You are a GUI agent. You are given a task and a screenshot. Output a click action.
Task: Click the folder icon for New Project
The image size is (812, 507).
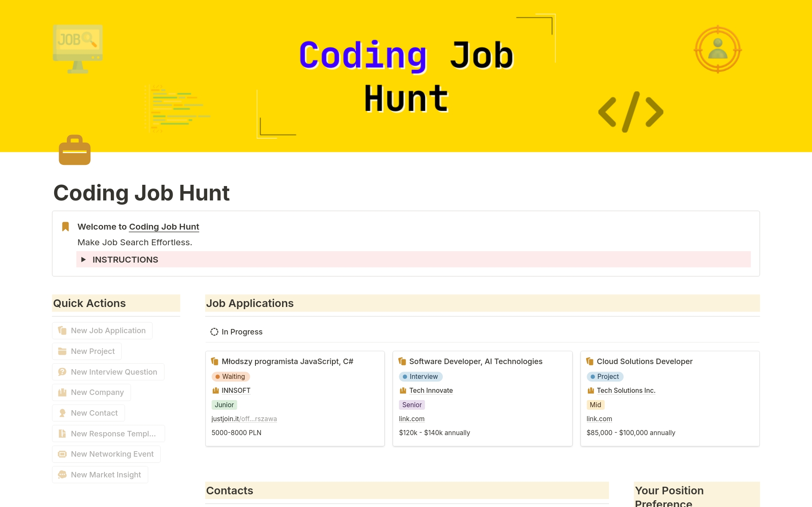pyautogui.click(x=62, y=351)
